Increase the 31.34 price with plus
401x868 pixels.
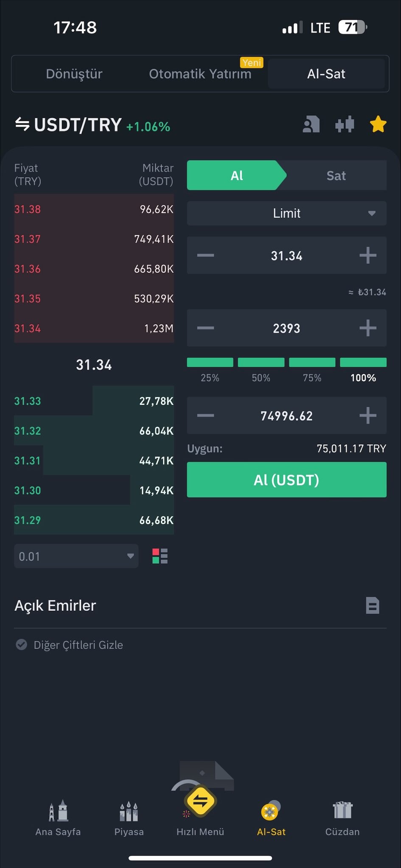(x=367, y=256)
